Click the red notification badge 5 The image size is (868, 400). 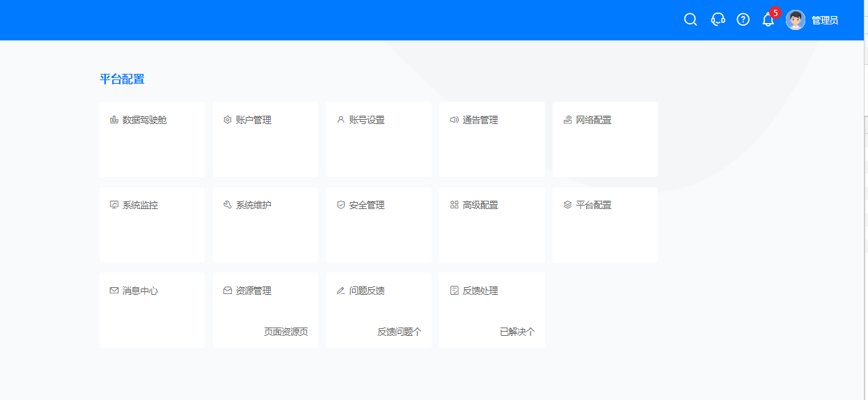tap(775, 13)
